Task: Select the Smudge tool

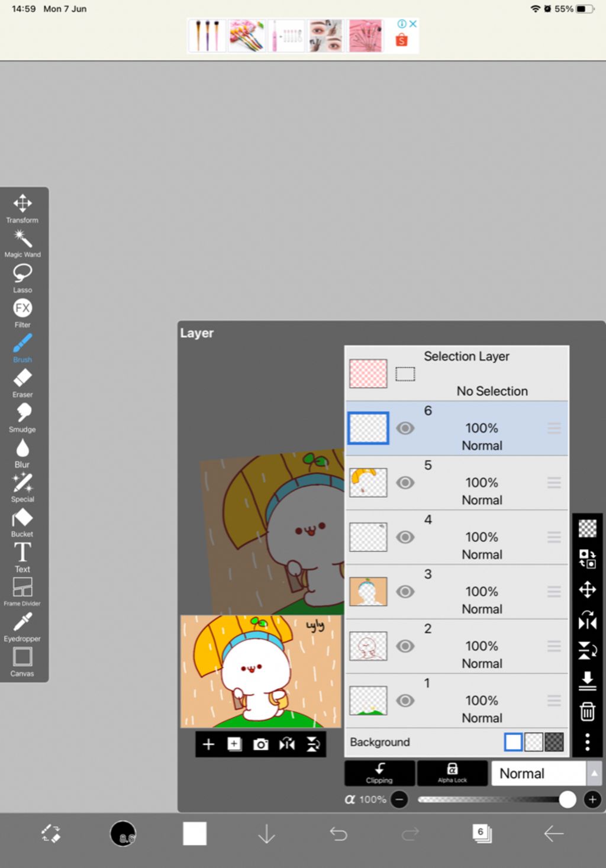Action: pos(22,418)
